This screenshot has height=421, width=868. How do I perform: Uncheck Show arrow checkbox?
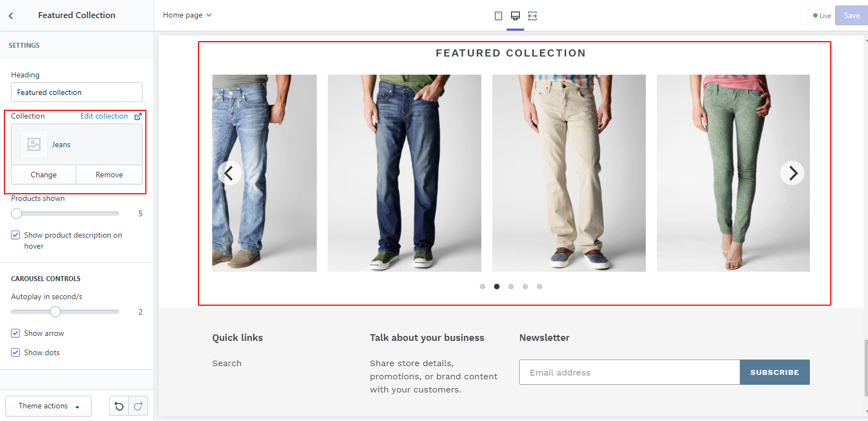tap(15, 333)
